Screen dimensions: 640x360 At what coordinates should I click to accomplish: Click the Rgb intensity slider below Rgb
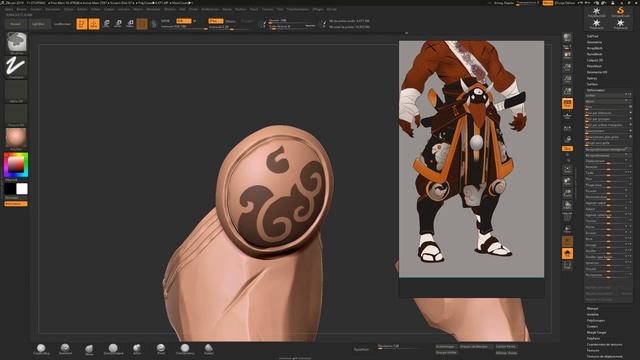pos(184,27)
